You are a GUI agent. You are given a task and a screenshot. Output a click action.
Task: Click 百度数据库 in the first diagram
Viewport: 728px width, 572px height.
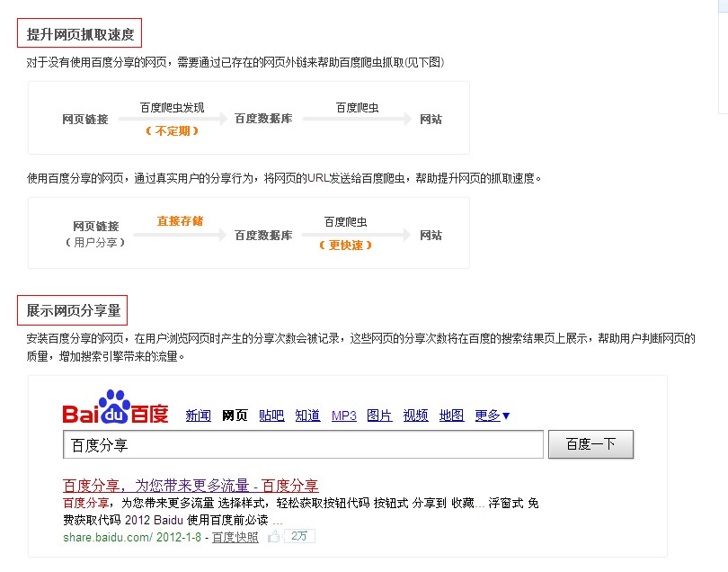click(x=263, y=119)
